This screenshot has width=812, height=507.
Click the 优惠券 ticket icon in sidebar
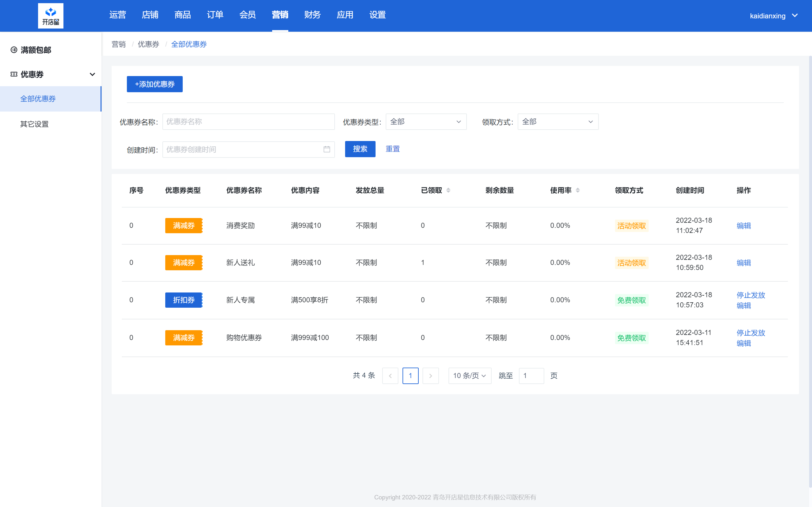pyautogui.click(x=14, y=74)
